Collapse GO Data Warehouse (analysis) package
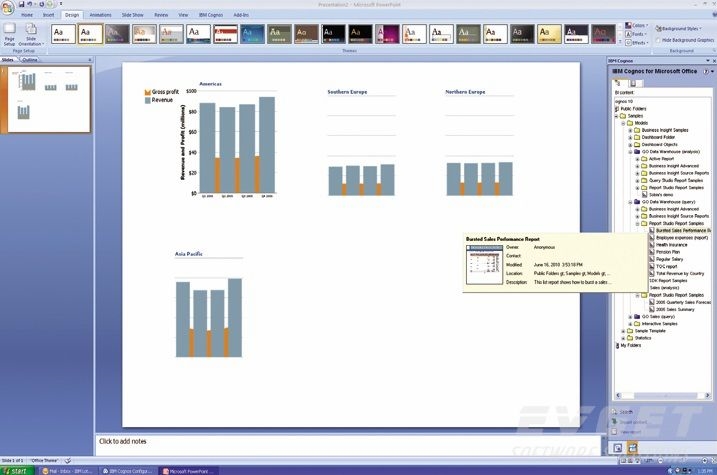Image resolution: width=717 pixels, height=475 pixels. 630,152
